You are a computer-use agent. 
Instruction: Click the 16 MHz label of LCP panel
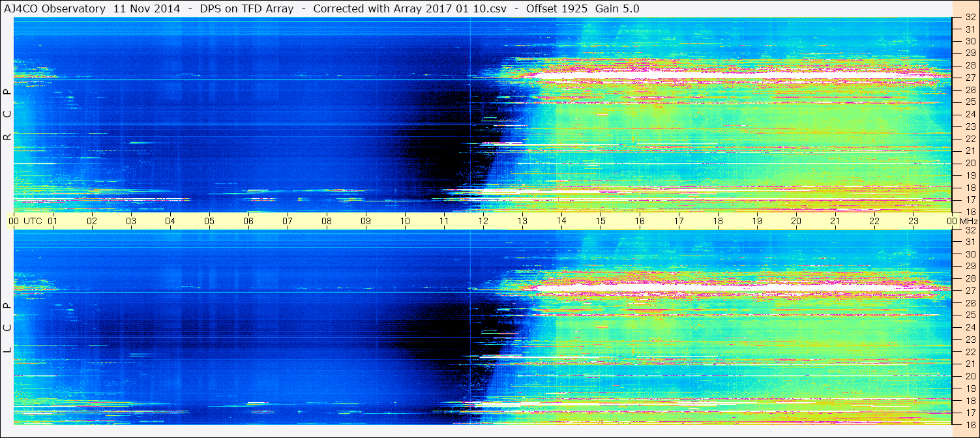point(970,424)
